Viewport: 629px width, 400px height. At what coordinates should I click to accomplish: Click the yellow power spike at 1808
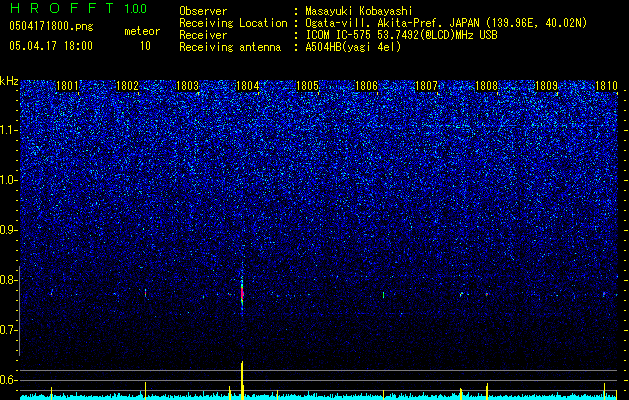coord(487,392)
